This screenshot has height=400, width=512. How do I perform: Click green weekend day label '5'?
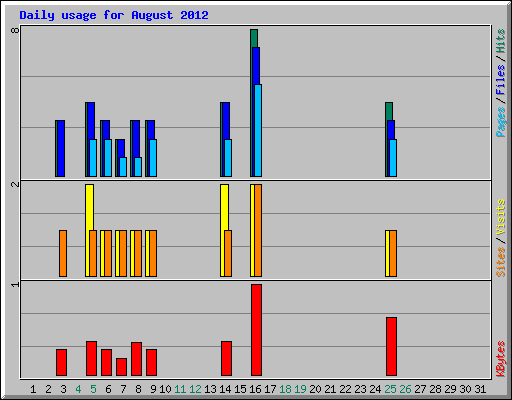pyautogui.click(x=93, y=389)
